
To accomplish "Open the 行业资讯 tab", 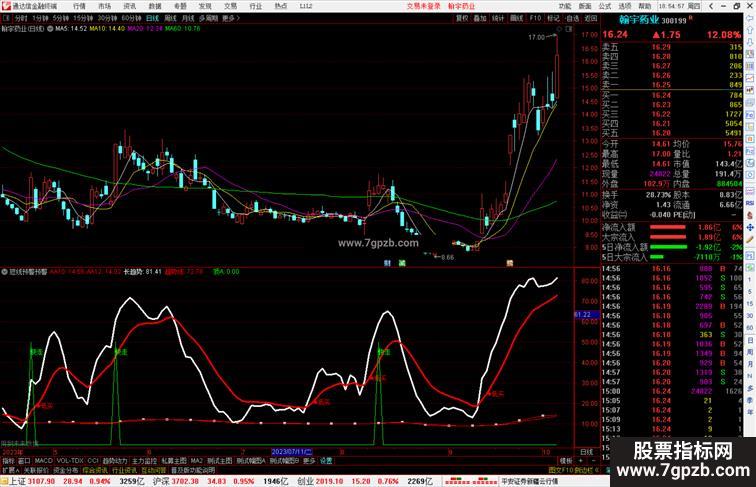I will tap(124, 470).
